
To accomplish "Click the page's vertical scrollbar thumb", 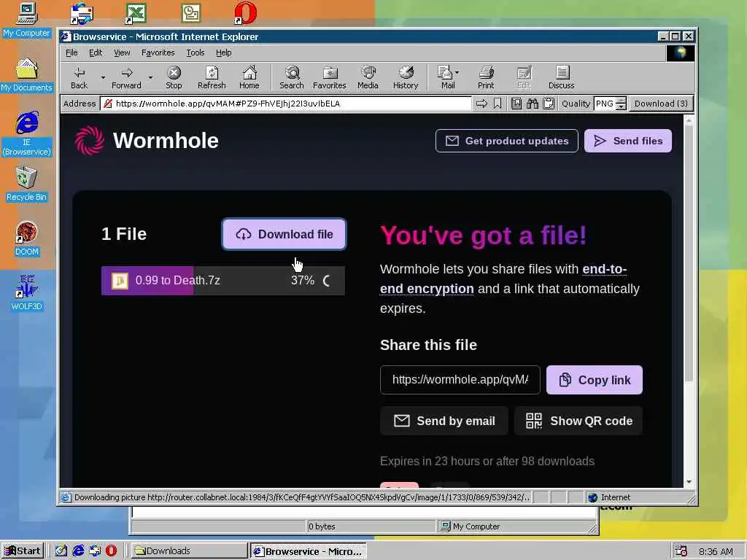I will point(689,252).
